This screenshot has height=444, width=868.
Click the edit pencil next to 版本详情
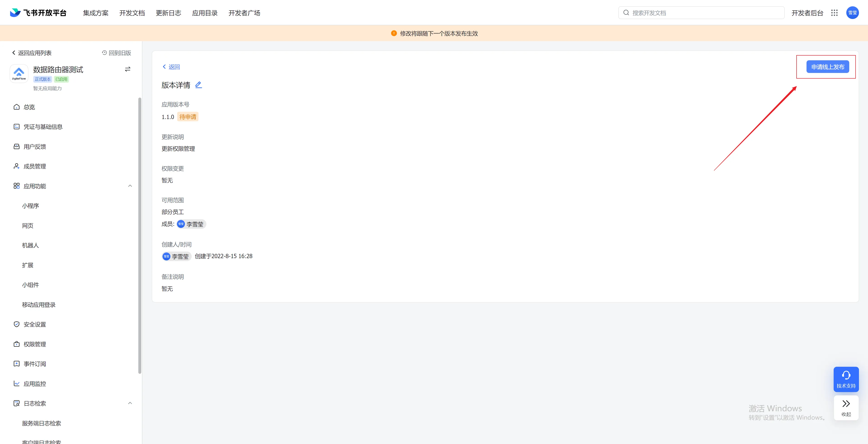198,85
